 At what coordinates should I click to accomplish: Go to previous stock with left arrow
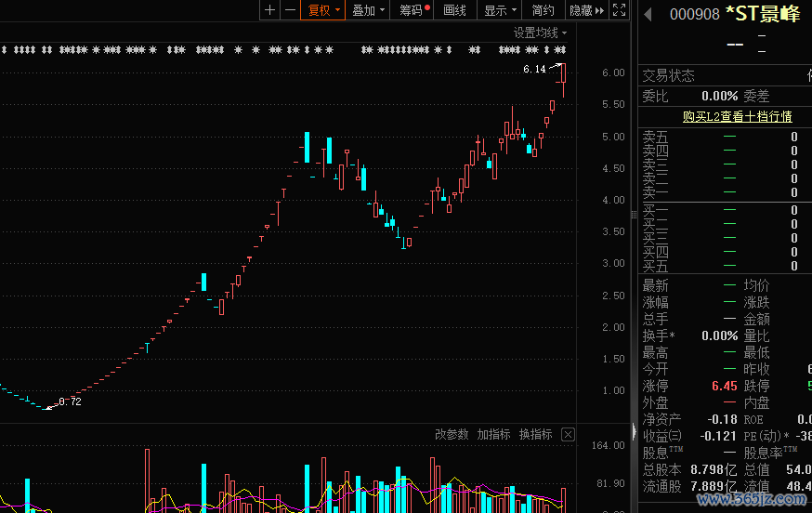pyautogui.click(x=648, y=14)
